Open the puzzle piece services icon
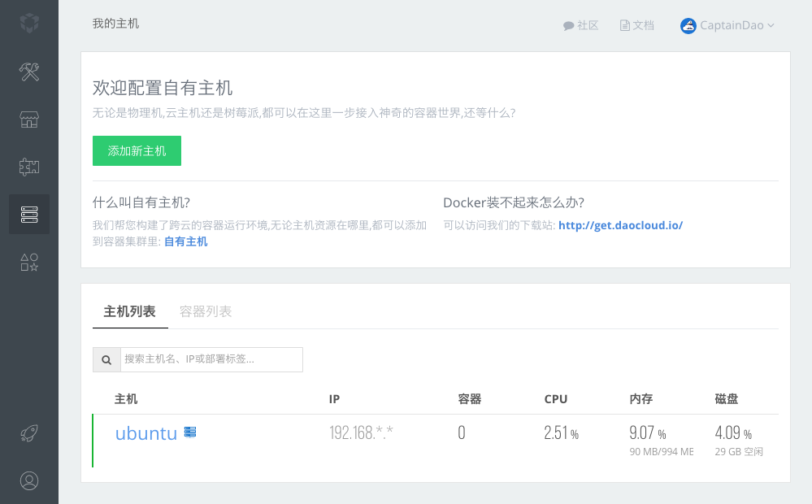This screenshot has width=812, height=504. point(29,167)
